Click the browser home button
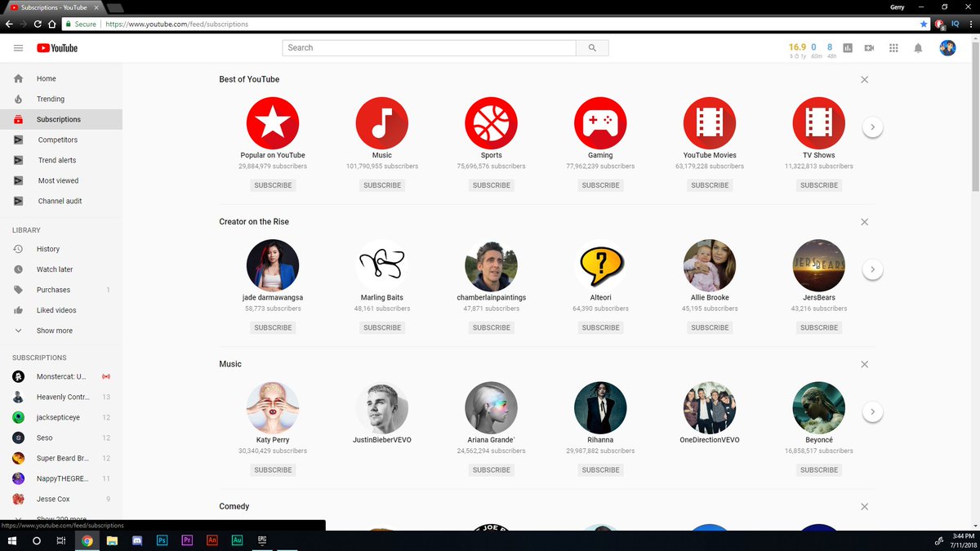This screenshot has width=980, height=551. [52, 24]
